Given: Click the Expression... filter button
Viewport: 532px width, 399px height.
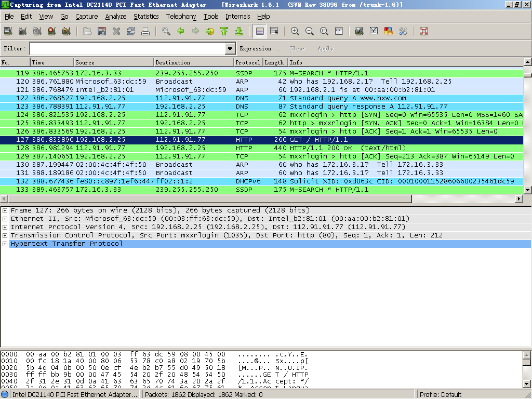Looking at the screenshot, I should pos(259,48).
